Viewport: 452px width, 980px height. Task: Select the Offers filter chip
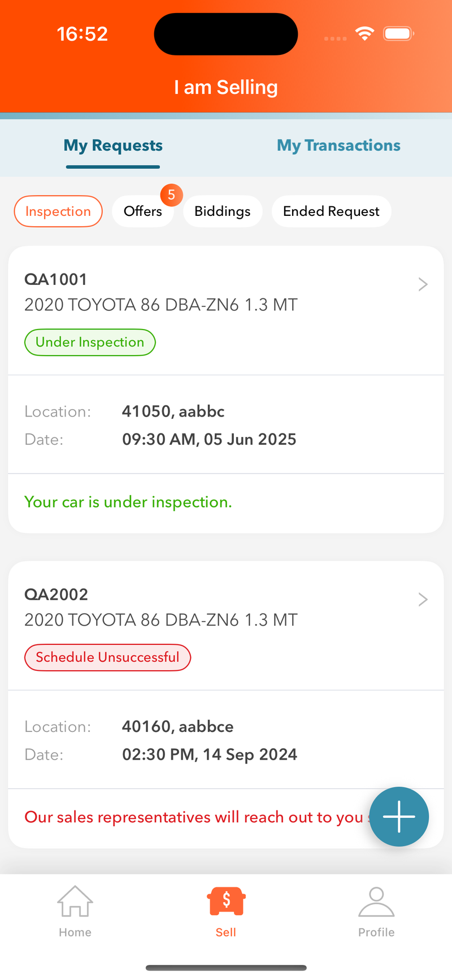click(x=143, y=211)
